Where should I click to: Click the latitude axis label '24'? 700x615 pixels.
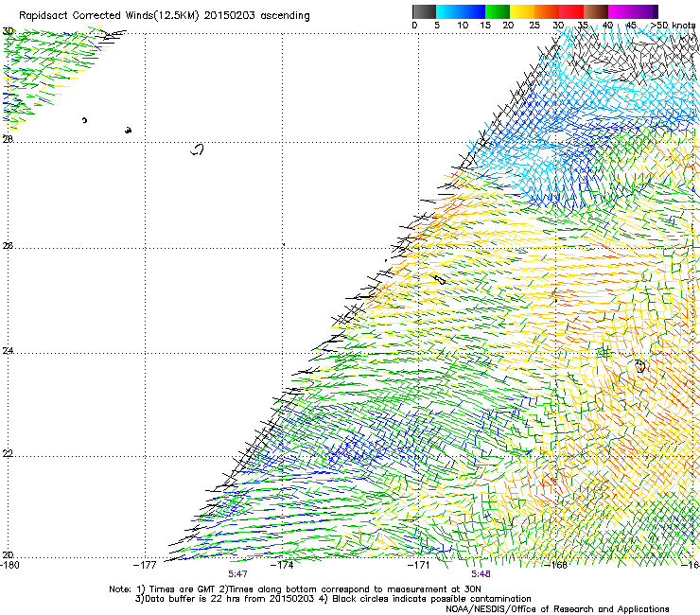(x=8, y=351)
